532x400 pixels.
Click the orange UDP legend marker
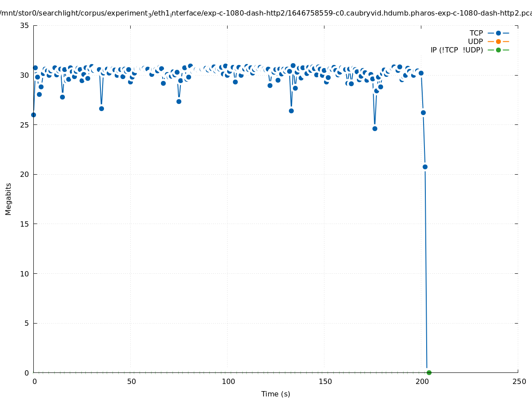(498, 42)
